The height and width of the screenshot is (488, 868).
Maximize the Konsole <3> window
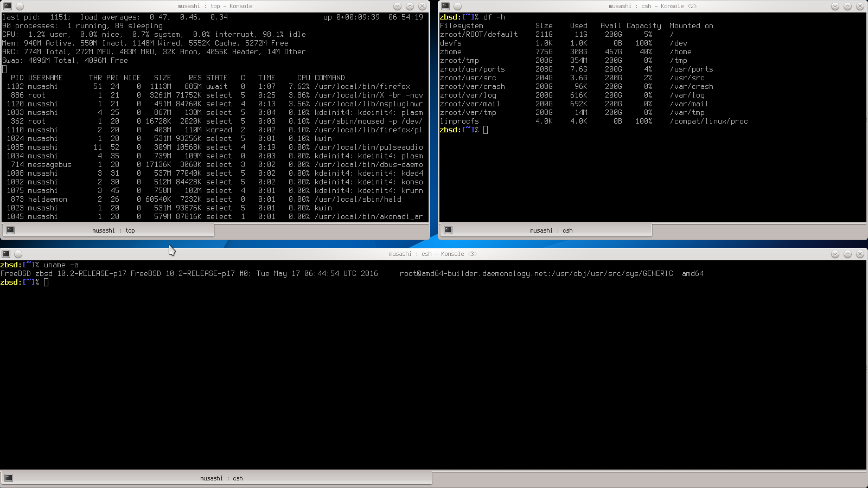(x=847, y=254)
